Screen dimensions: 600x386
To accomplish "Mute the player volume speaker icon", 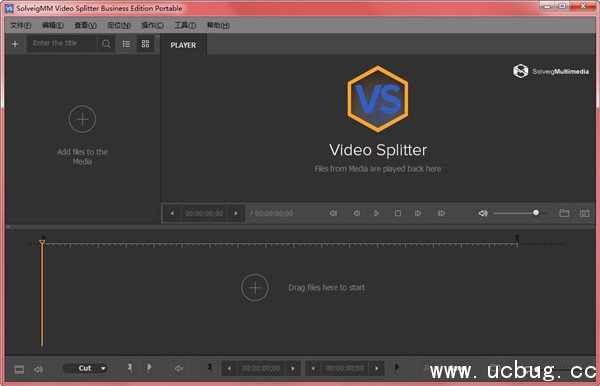I will click(483, 213).
